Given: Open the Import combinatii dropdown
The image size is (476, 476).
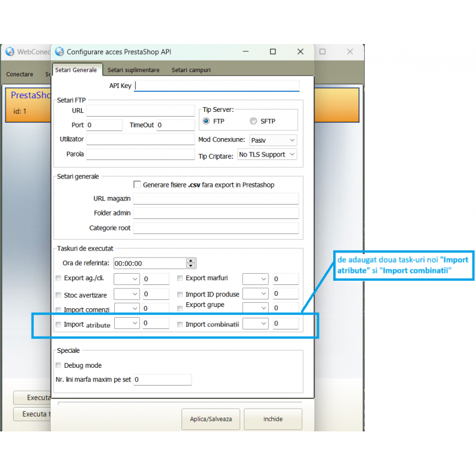Looking at the screenshot, I should [255, 324].
